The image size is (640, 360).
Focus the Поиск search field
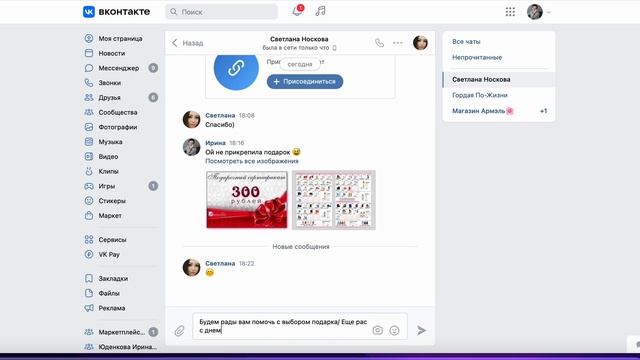pos(222,12)
